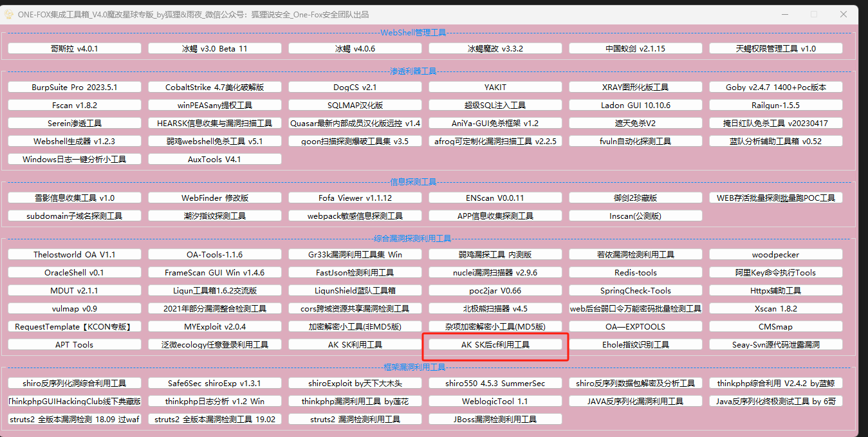This screenshot has height=437, width=868.
Task: Launch YAKIT tool
Action: coord(495,87)
